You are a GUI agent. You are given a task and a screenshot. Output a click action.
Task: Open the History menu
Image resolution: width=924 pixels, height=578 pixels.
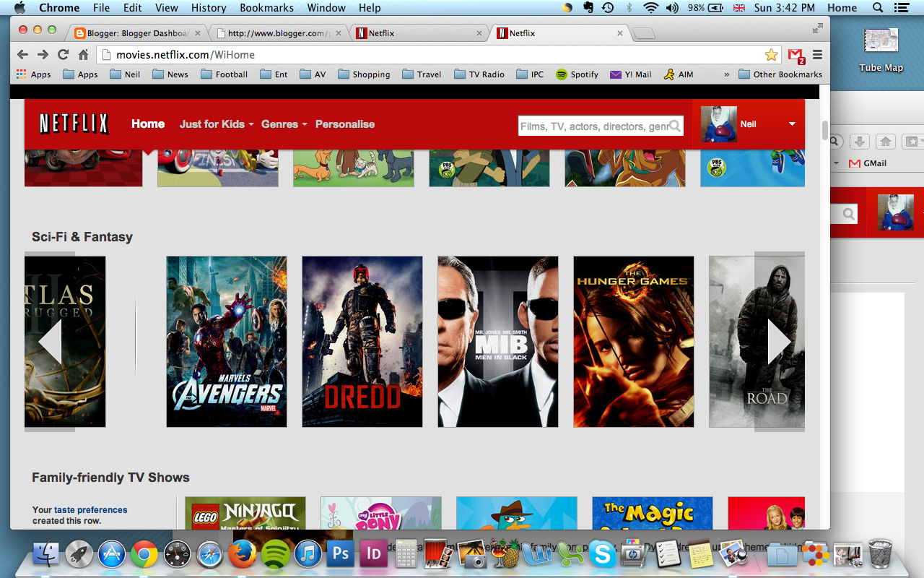[209, 8]
